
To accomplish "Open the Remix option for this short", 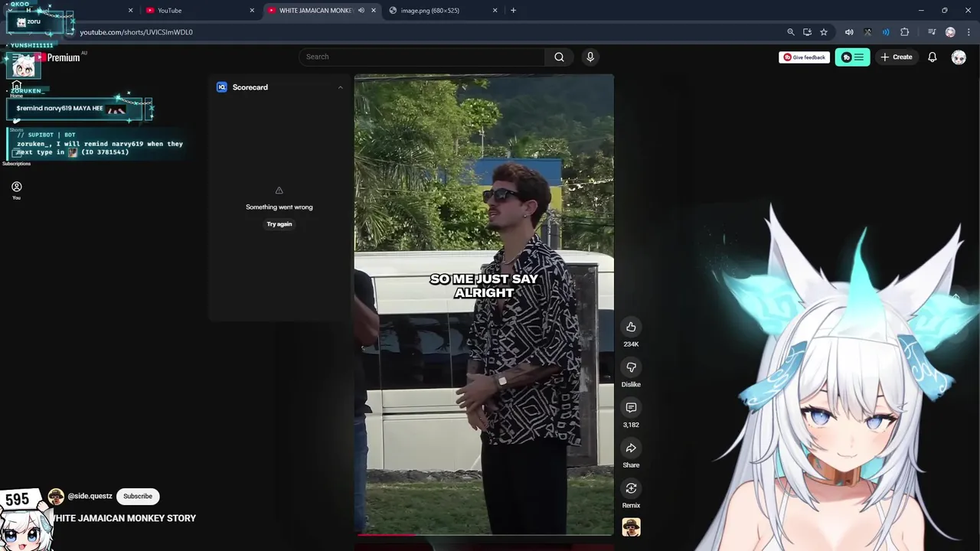I will 631,488.
